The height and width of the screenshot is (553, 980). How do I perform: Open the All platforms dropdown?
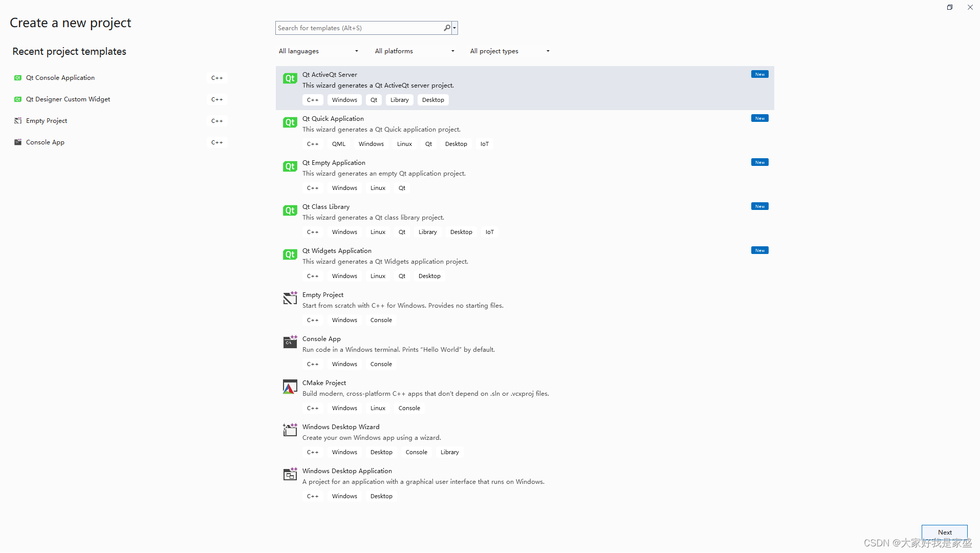[415, 51]
